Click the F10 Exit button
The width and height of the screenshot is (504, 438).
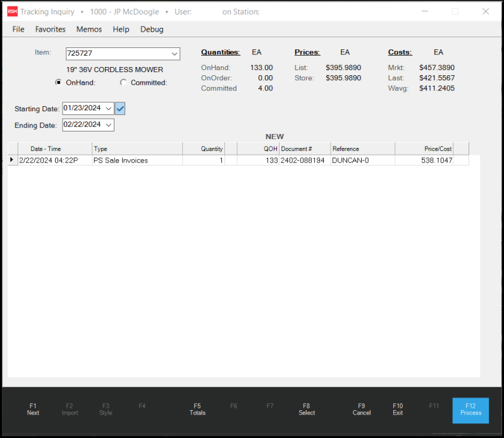[x=398, y=410]
